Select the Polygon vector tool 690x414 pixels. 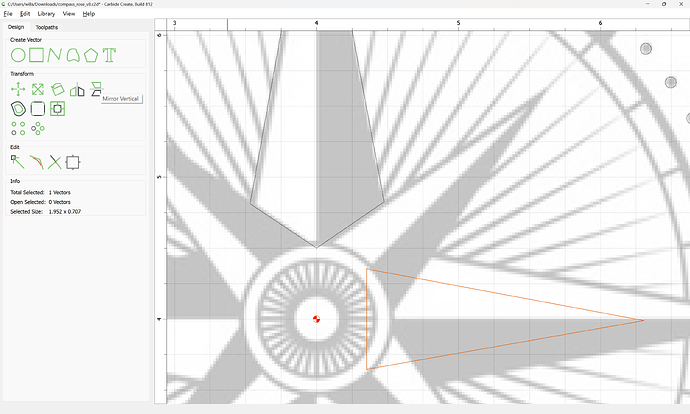[x=92, y=54]
